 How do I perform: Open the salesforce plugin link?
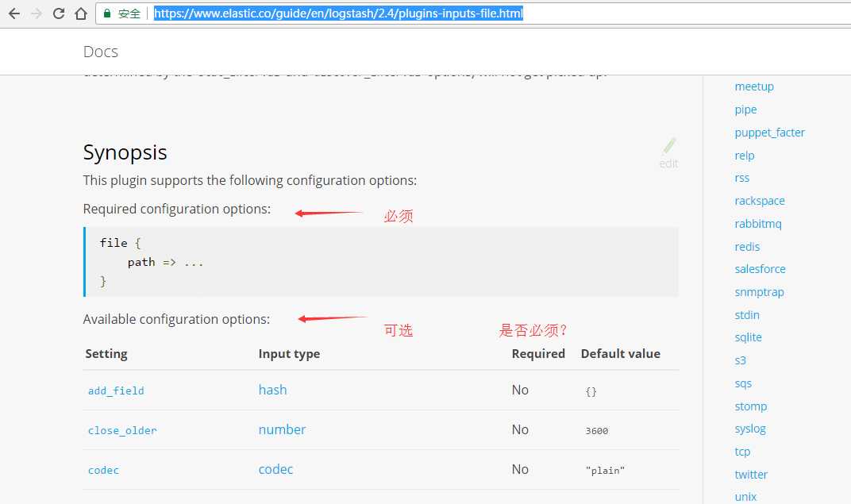760,269
